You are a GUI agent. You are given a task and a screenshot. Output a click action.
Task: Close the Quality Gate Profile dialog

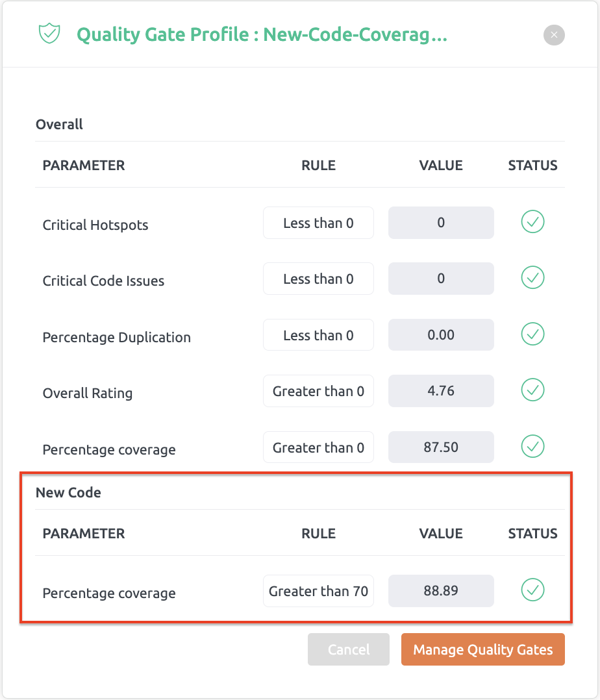click(x=554, y=35)
